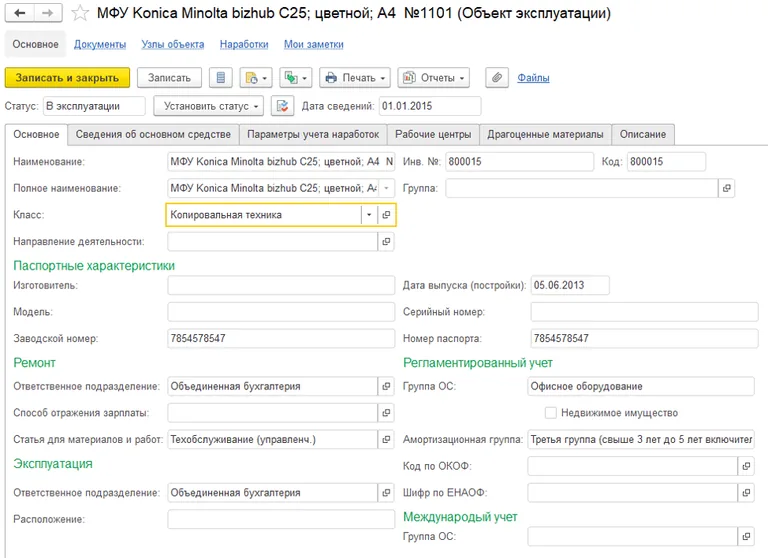This screenshot has height=558, width=768.
Task: Open the Класс field selection form icon
Action: pyautogui.click(x=386, y=215)
